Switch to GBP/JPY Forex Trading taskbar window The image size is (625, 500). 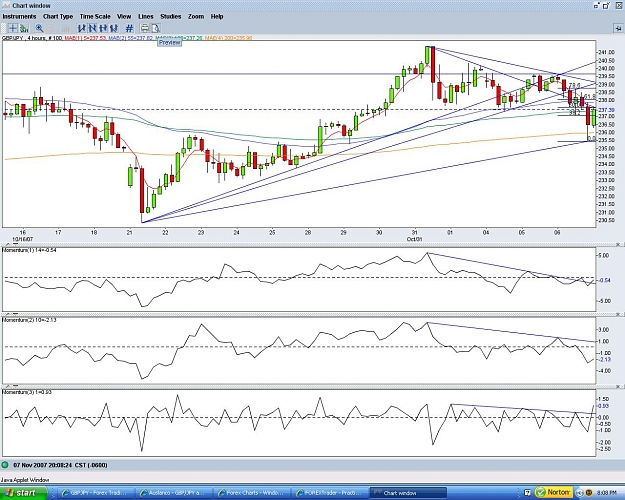(x=96, y=493)
